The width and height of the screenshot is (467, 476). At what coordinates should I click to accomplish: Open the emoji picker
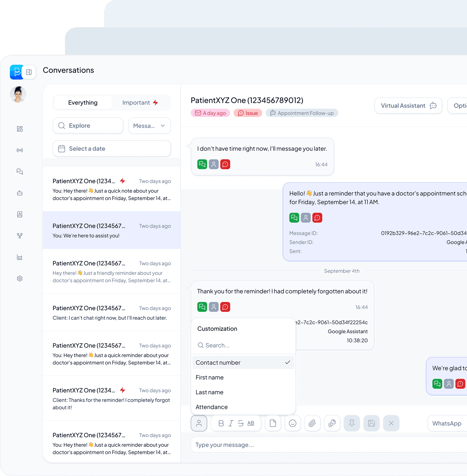[x=293, y=423]
